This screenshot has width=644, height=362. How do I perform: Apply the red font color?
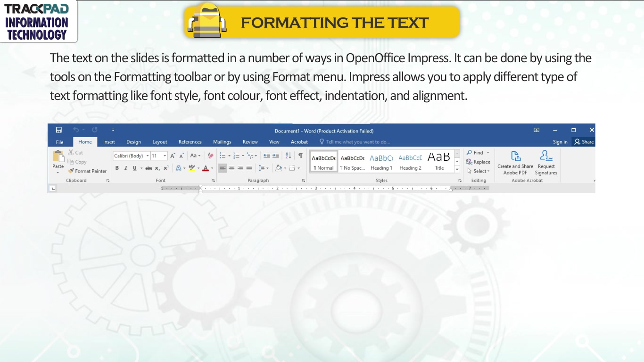[206, 168]
